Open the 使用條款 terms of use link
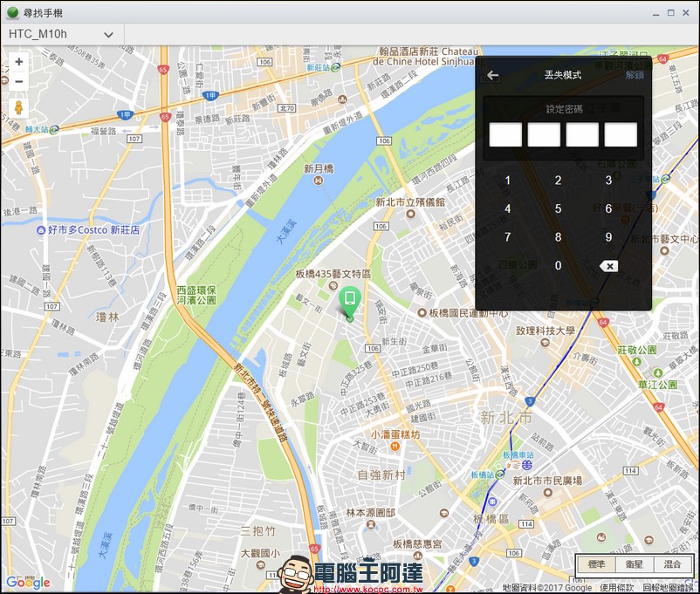This screenshot has width=700, height=594. (616, 588)
